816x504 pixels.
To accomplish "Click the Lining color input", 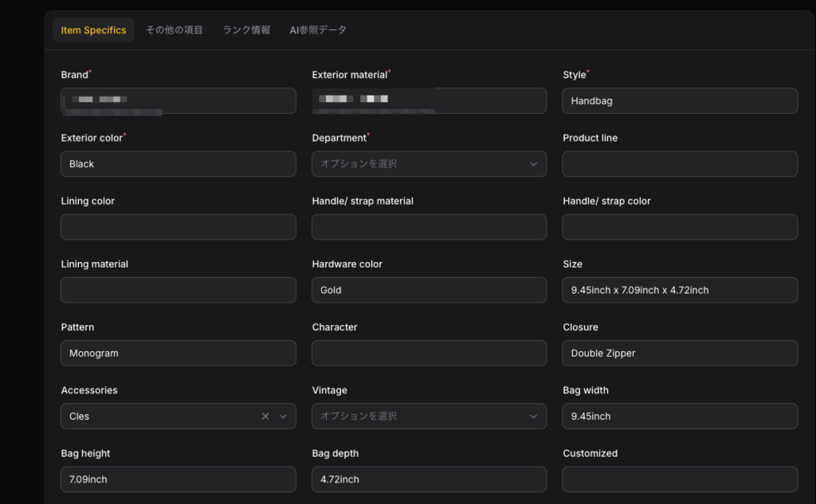I will click(178, 227).
